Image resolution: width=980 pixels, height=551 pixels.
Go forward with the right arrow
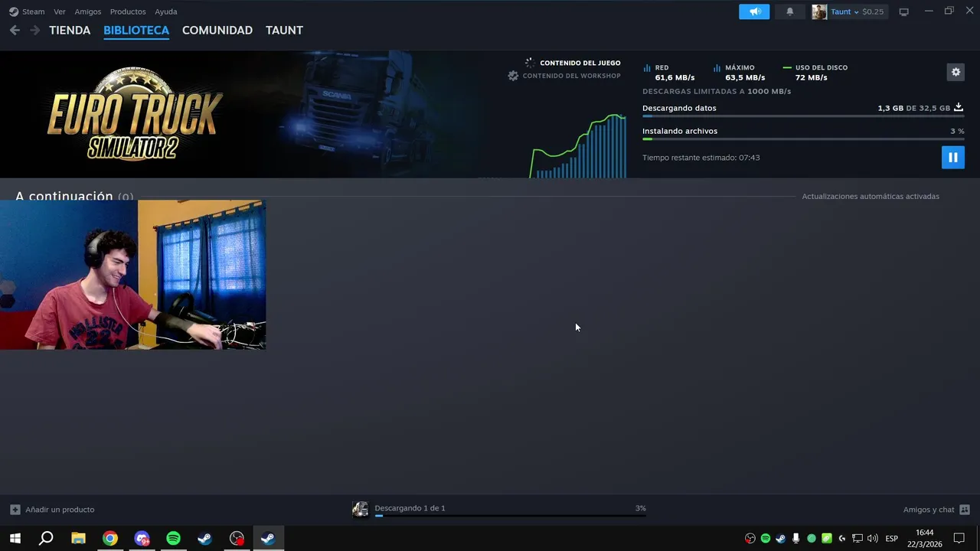[34, 31]
